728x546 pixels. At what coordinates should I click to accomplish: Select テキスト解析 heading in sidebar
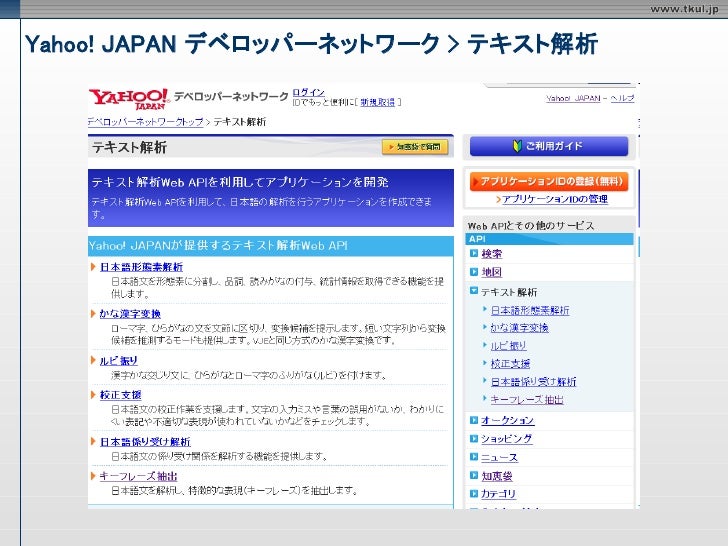[509, 292]
